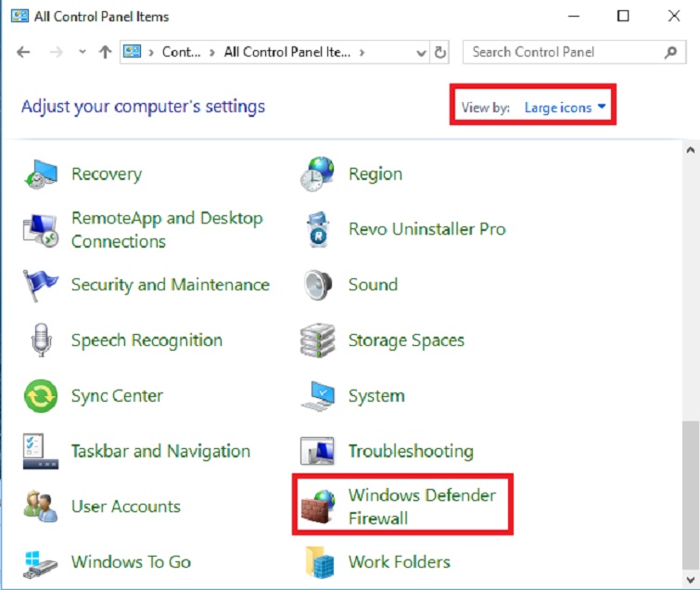Open the address bar history dropdown
700x590 pixels.
point(421,53)
